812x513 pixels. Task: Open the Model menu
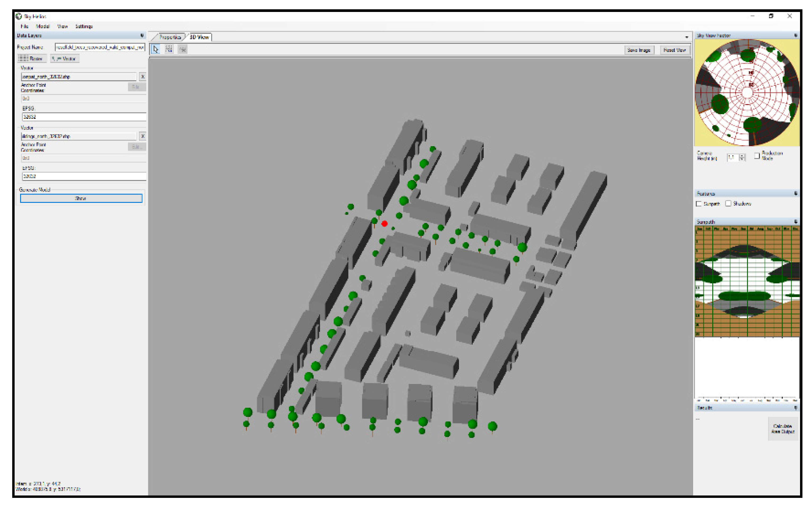pos(43,26)
